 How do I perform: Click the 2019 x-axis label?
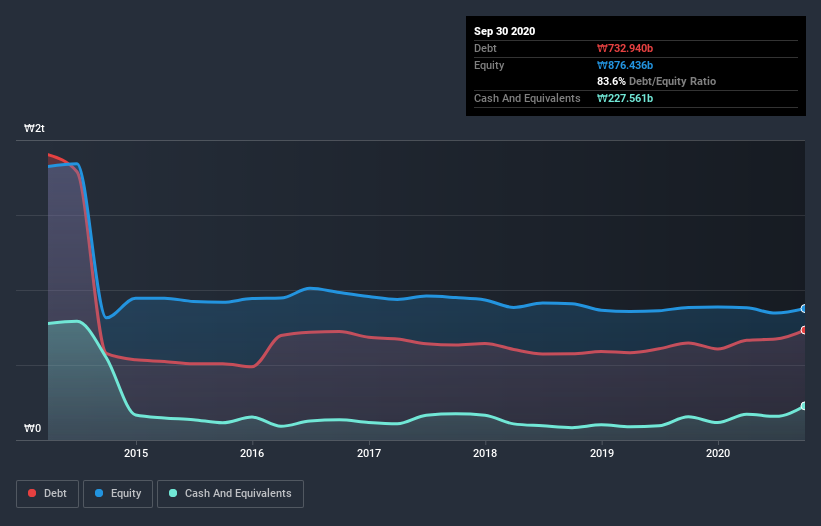(602, 453)
